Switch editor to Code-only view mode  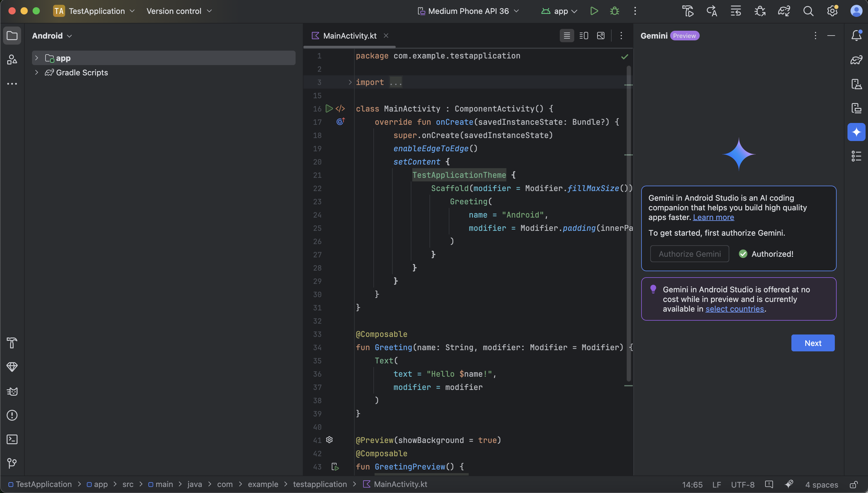tap(567, 36)
